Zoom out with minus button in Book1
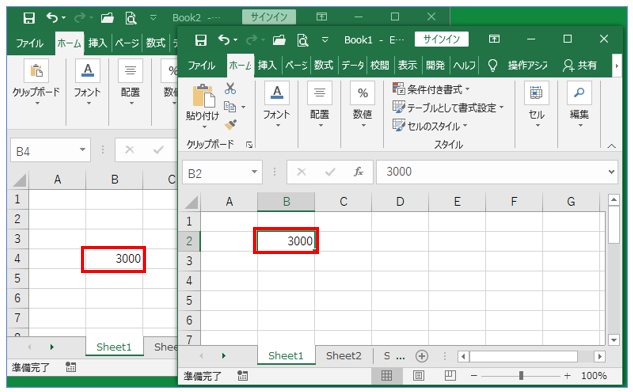This screenshot has width=633, height=392. (474, 376)
